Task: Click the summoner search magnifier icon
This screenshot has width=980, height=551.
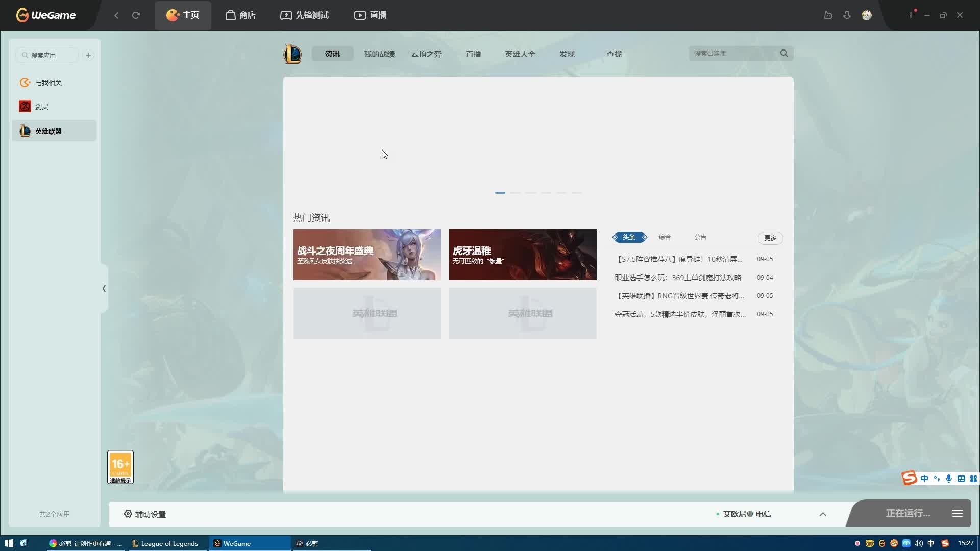Action: click(x=784, y=53)
